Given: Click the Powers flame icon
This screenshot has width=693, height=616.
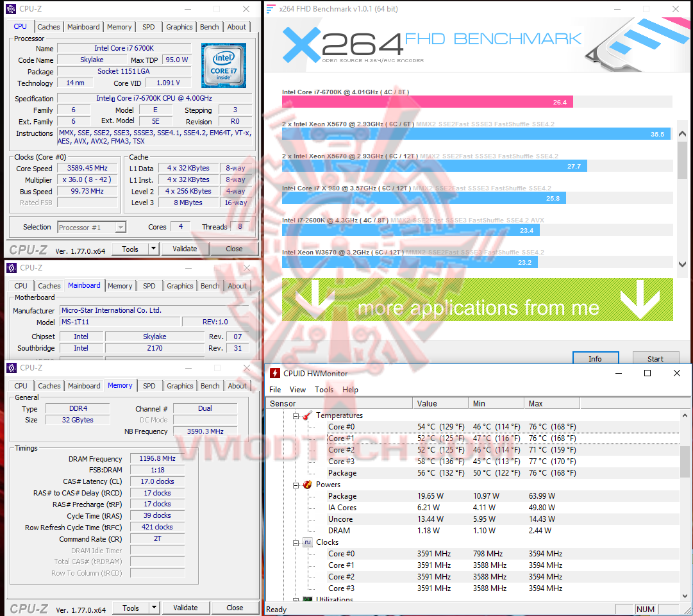Looking at the screenshot, I should (x=308, y=485).
